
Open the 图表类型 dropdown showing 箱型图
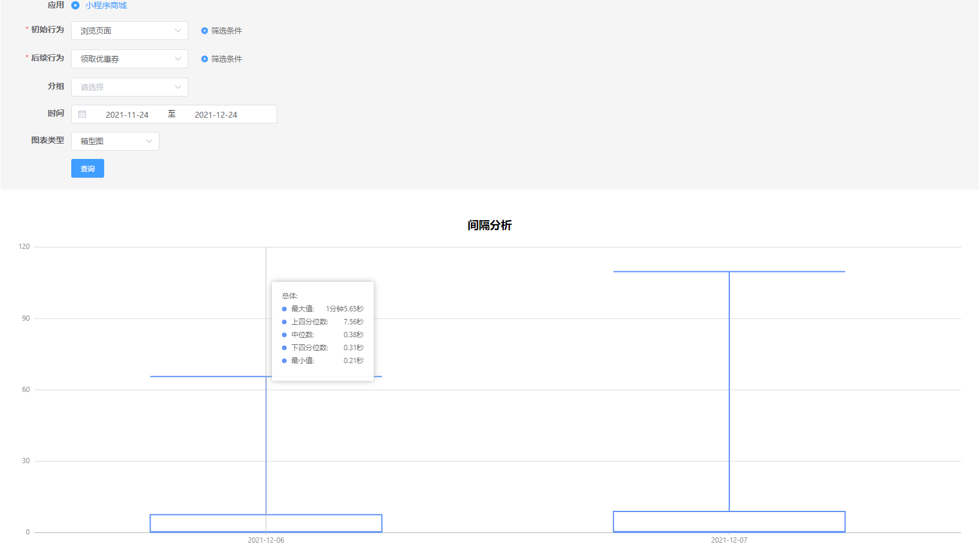point(115,141)
